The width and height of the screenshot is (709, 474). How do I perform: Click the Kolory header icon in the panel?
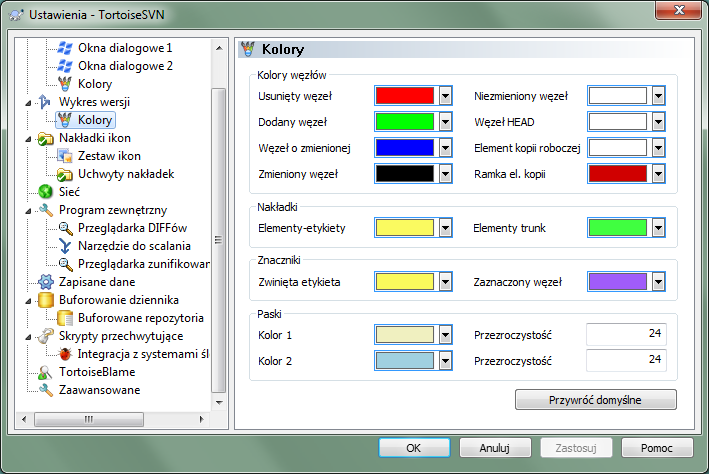248,49
